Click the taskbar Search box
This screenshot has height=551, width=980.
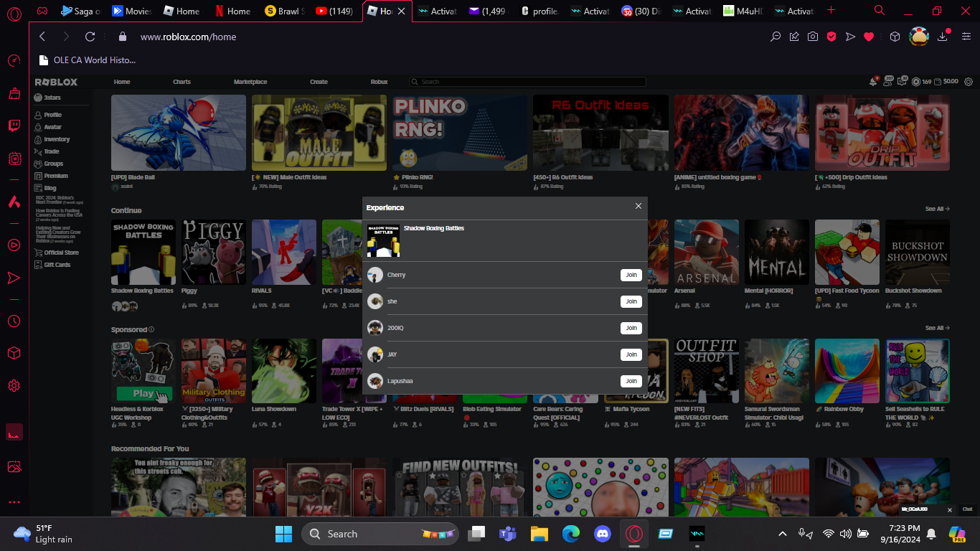tap(381, 534)
